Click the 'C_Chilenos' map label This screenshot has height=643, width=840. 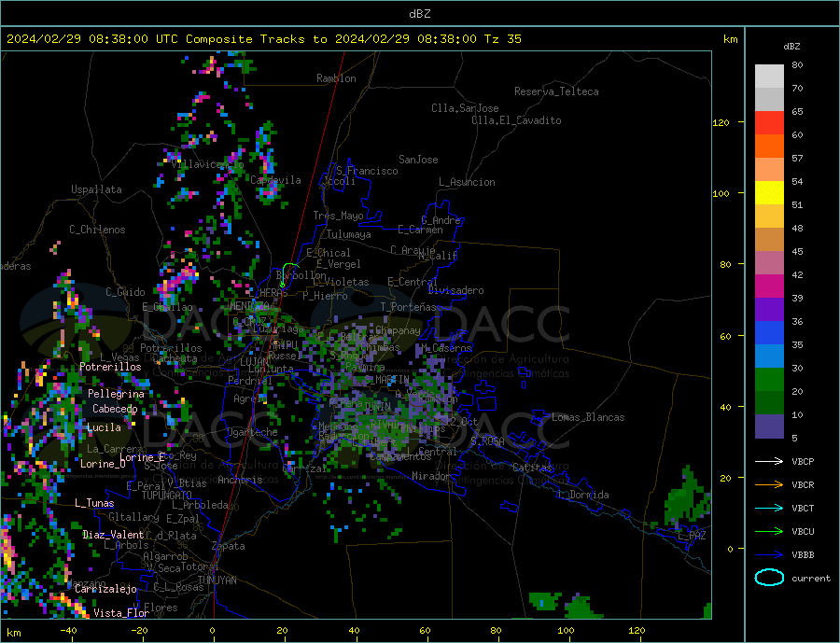97,230
